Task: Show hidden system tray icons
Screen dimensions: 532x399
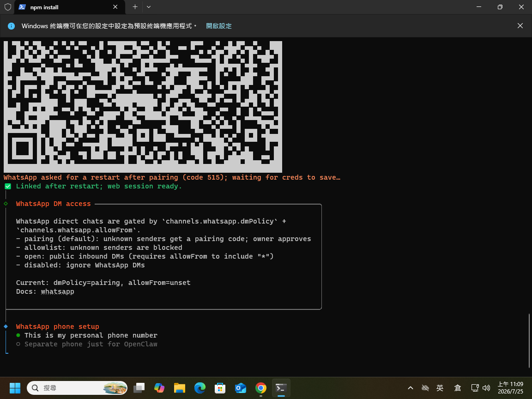Action: [x=410, y=388]
